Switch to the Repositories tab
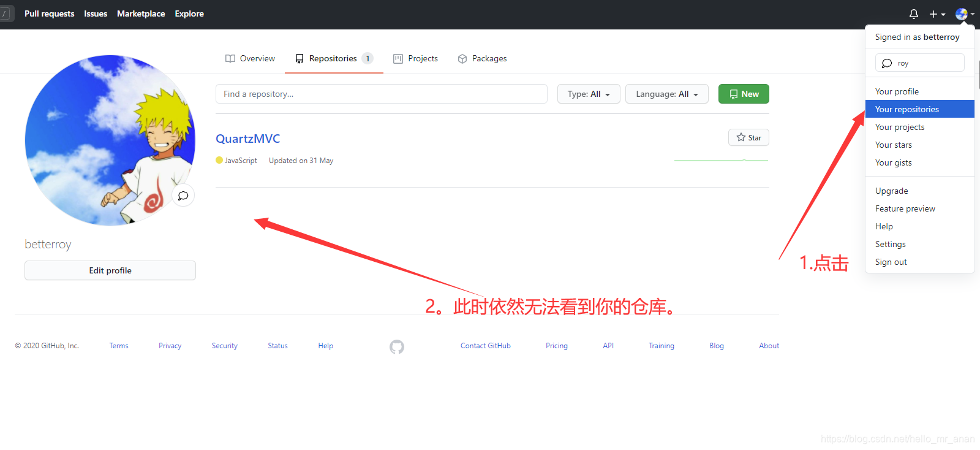 (334, 58)
